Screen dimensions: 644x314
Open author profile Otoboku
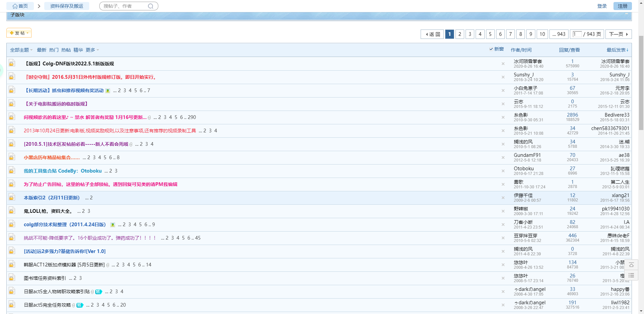tap(524, 169)
